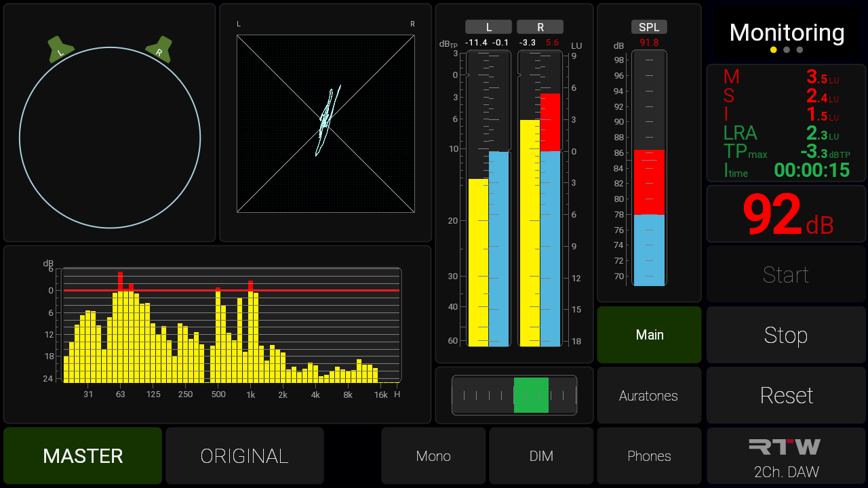This screenshot has height=488, width=868.
Task: Click the green correlation meter bar
Action: tap(531, 395)
